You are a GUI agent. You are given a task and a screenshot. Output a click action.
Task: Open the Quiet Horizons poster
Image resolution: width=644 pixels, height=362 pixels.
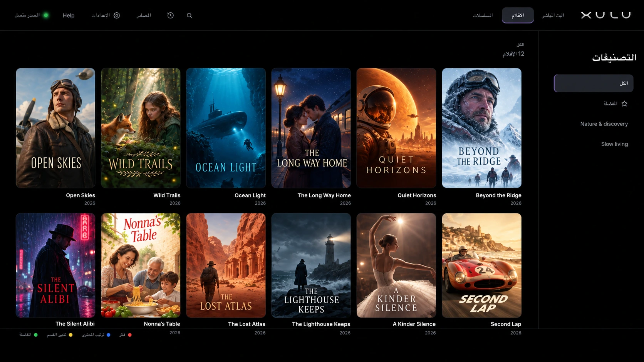[x=396, y=128]
